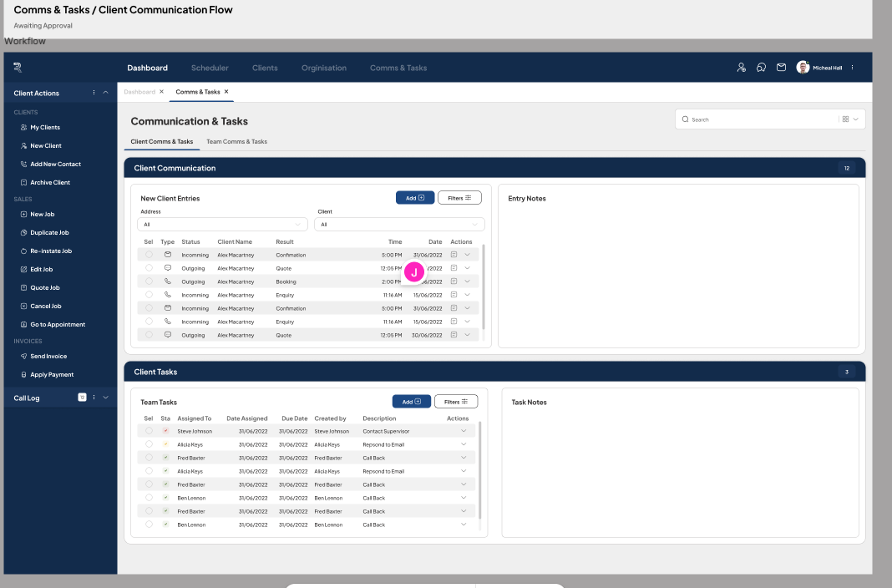Click the app logo in top-left corner

tap(18, 68)
